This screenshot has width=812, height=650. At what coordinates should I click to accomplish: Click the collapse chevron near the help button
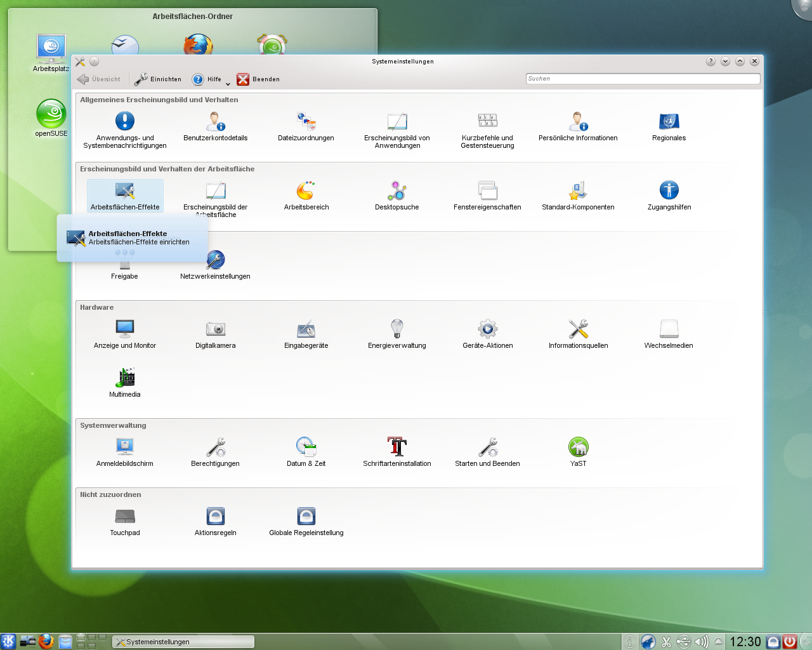coord(725,61)
